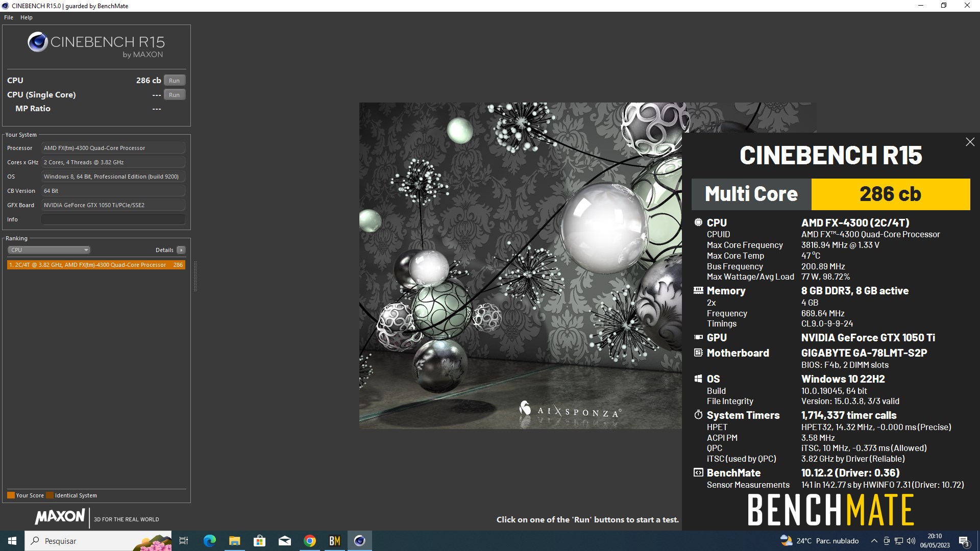
Task: Click the Sensor Measurements HWiNFO value
Action: [883, 485]
